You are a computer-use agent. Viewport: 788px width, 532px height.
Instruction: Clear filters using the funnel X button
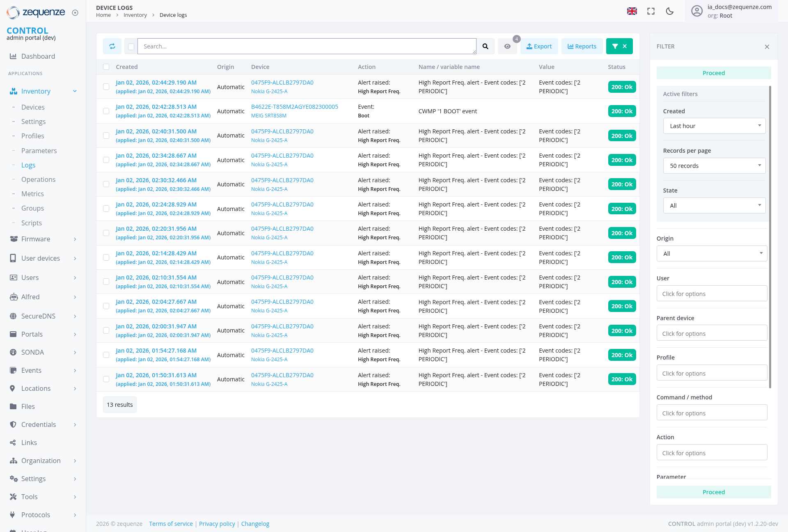pyautogui.click(x=619, y=46)
